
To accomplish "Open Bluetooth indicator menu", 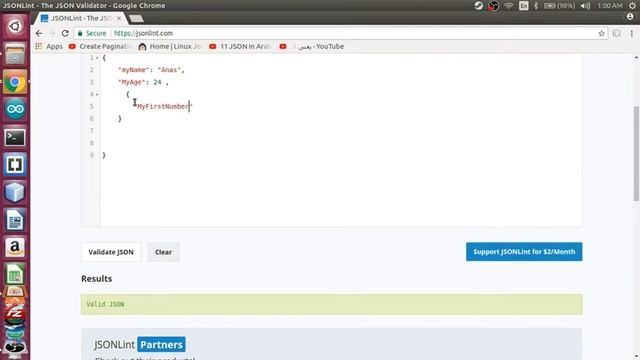I will [536, 6].
